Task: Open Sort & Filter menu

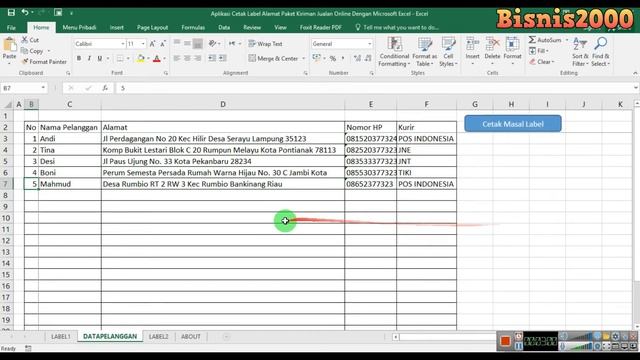Action: (580, 52)
